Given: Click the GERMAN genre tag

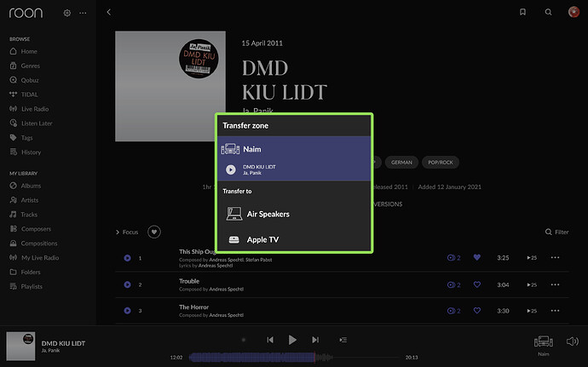Looking at the screenshot, I should (401, 163).
